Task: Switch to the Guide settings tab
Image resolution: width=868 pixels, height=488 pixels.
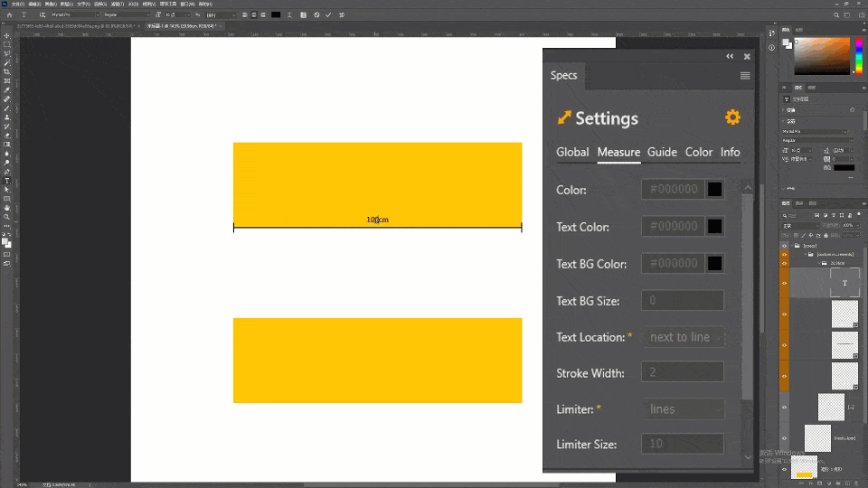Action: [662, 152]
